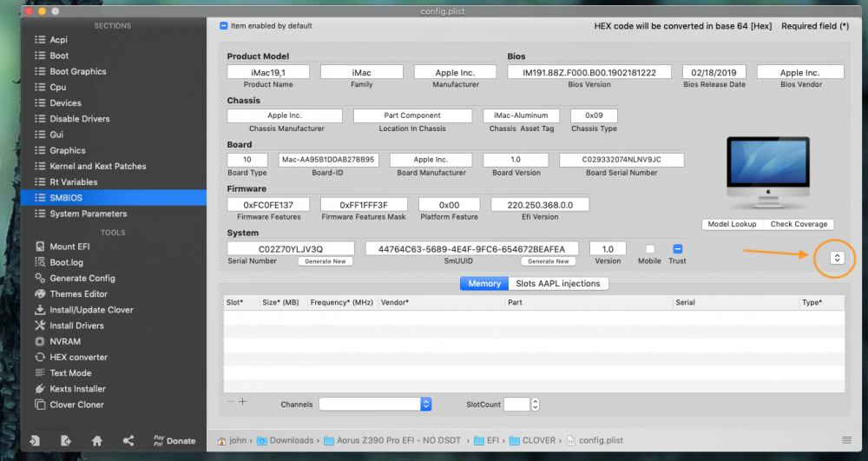The width and height of the screenshot is (868, 461).
Task: Click the Board-ID field
Action: 328,160
